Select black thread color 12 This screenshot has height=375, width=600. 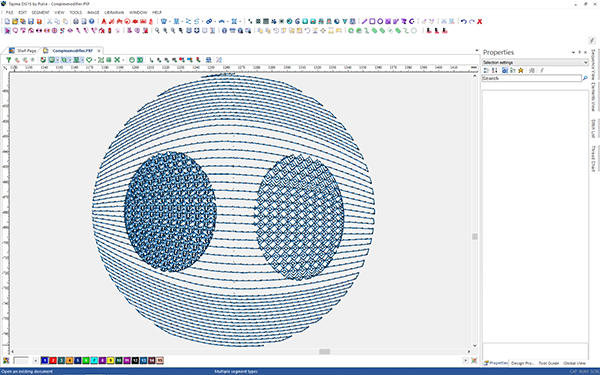point(135,360)
